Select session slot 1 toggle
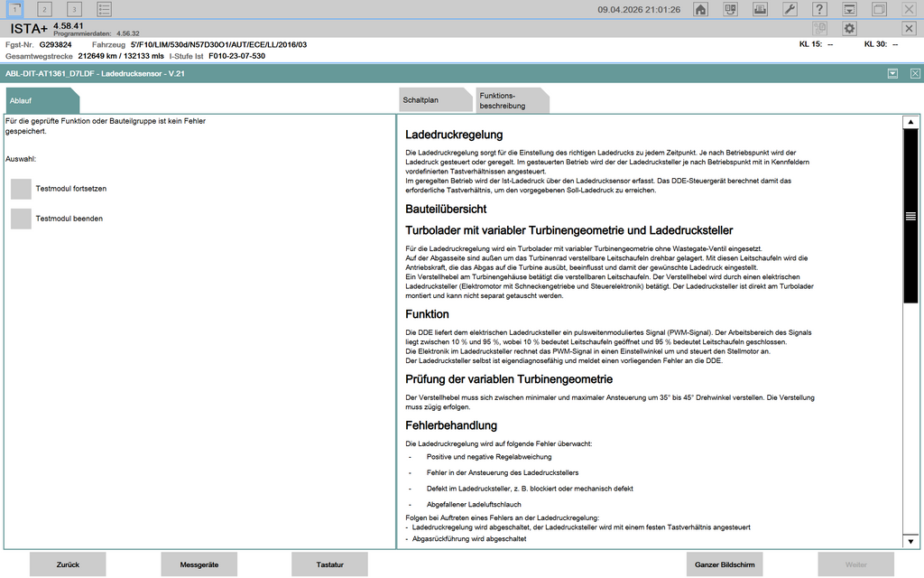 tap(15, 9)
